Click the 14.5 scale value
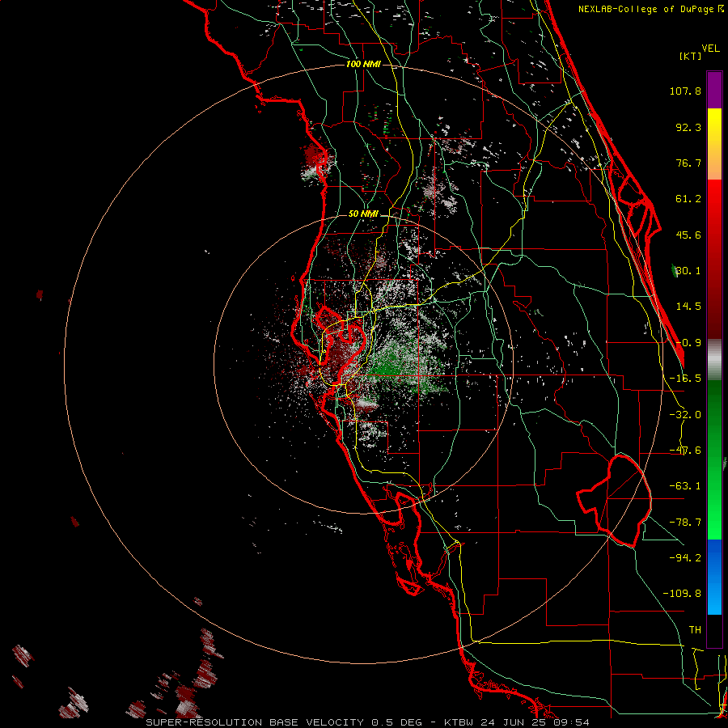Screen dimensions: 728x728 [x=688, y=307]
